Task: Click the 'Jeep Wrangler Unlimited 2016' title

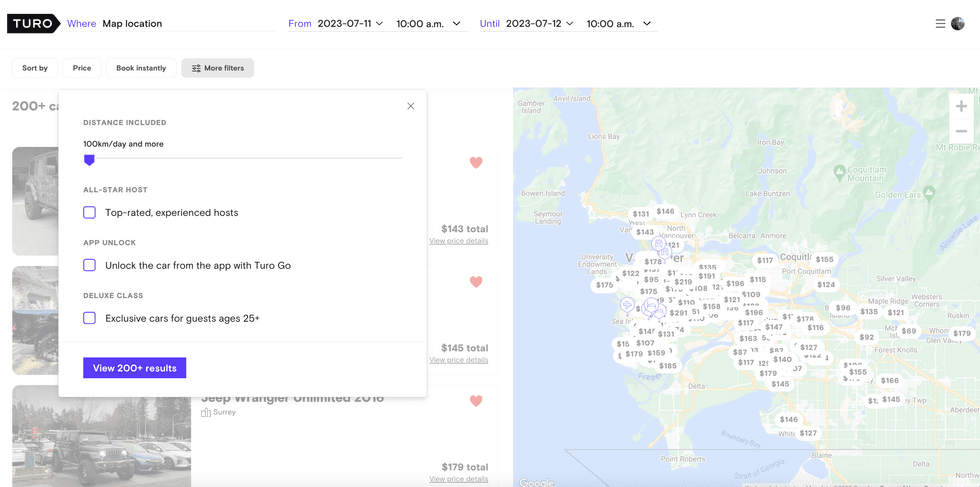Action: coord(292,398)
